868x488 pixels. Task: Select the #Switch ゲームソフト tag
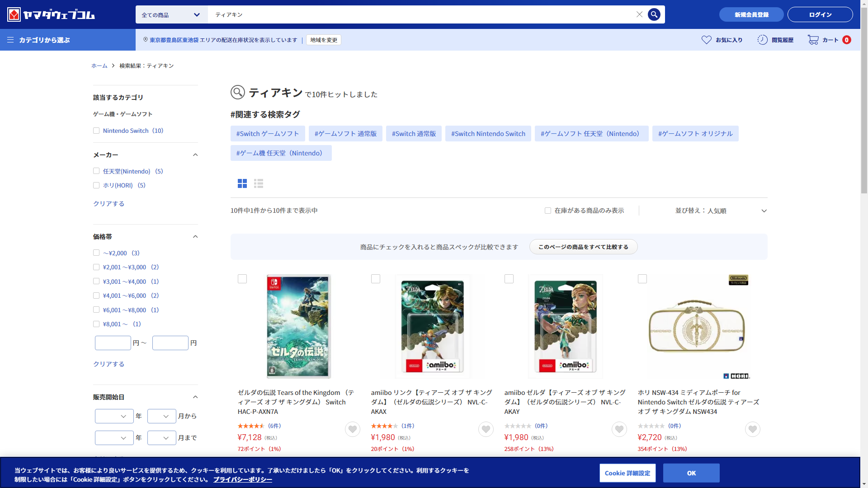(x=268, y=134)
